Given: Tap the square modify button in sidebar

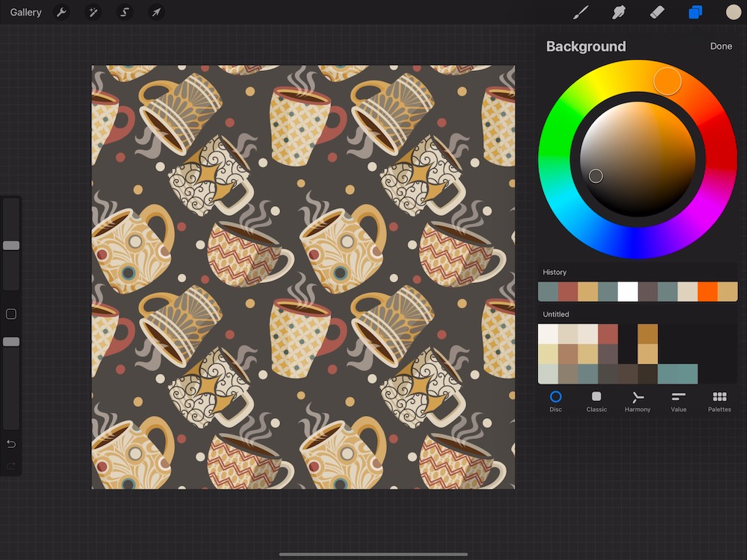Looking at the screenshot, I should tap(11, 314).
